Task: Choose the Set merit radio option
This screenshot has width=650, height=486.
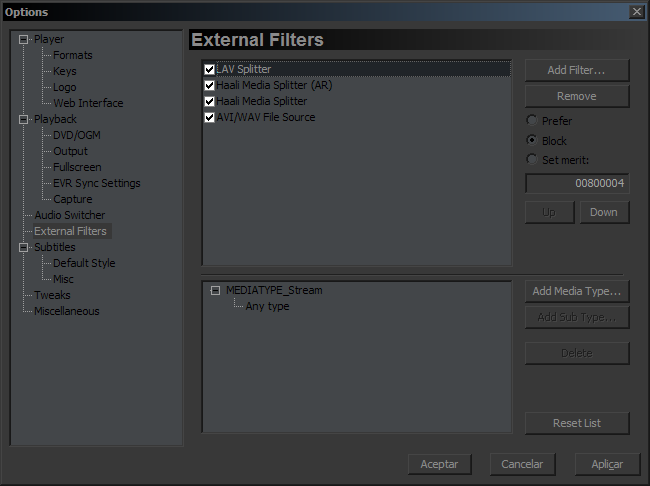Action: (532, 159)
